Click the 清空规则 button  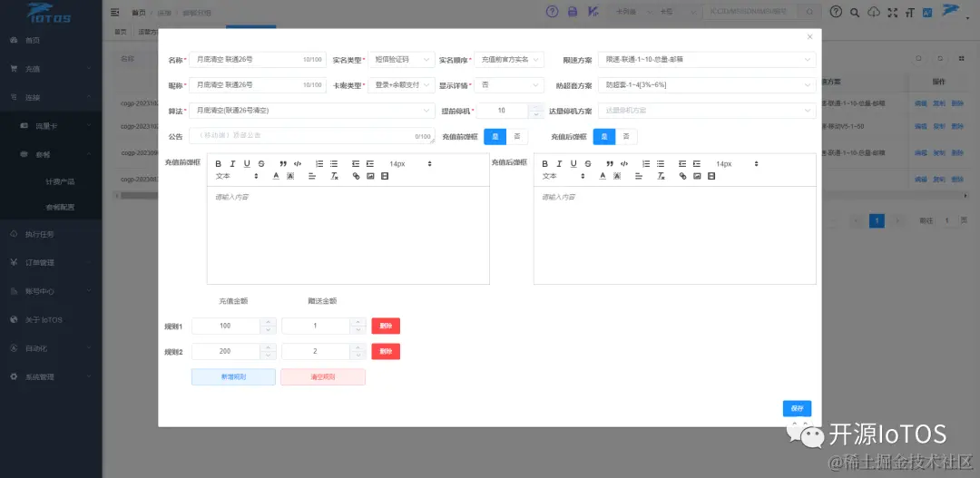pos(322,376)
